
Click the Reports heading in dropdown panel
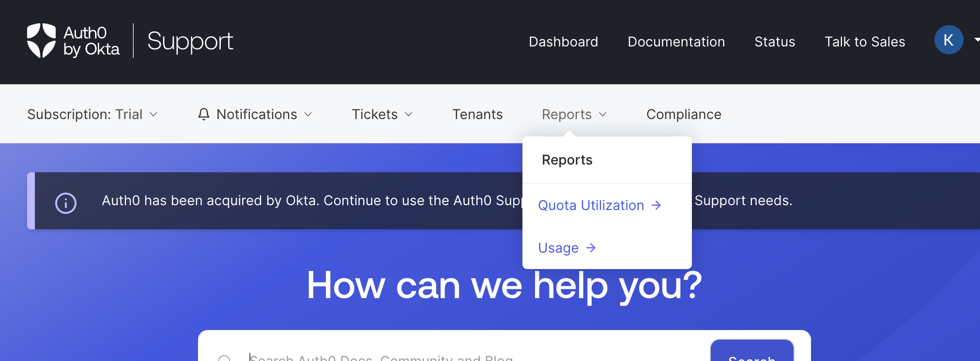click(567, 160)
